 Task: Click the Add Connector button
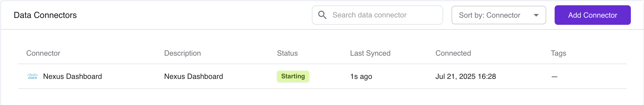click(x=592, y=15)
